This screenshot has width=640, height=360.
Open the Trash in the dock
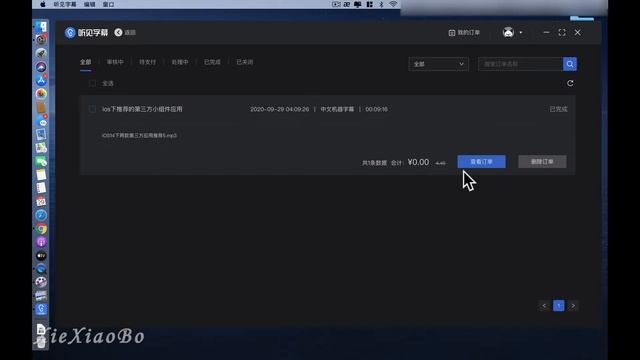41,342
